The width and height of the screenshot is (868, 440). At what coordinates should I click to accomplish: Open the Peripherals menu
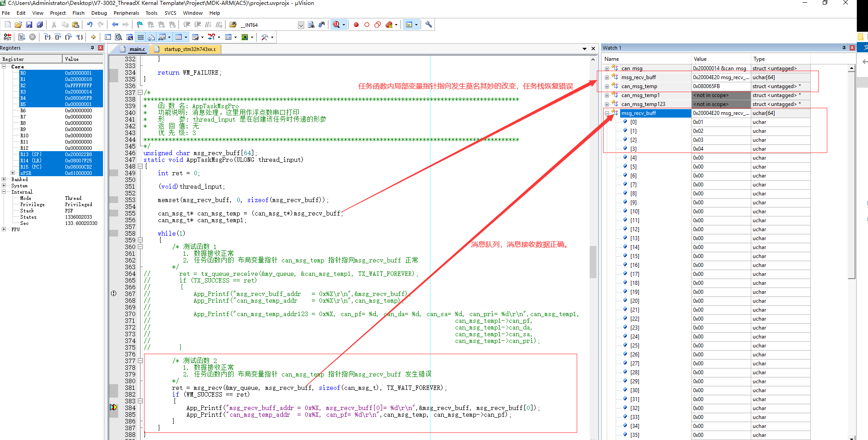pos(126,13)
